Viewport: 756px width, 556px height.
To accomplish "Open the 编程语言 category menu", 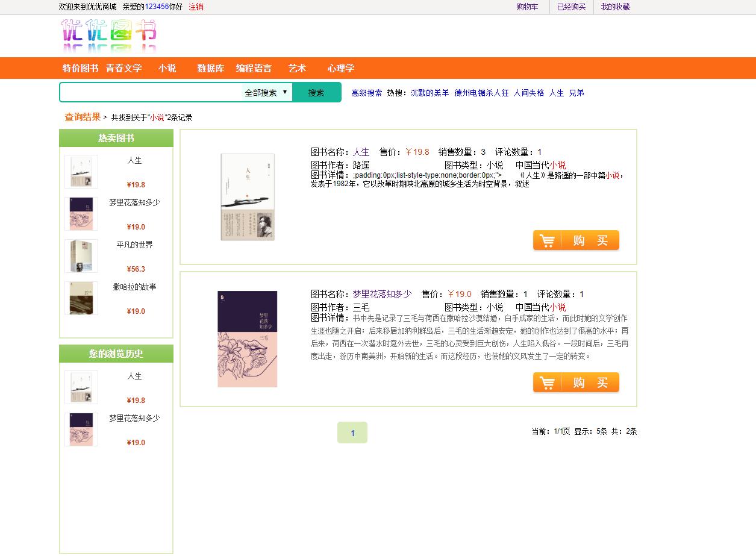I will tap(254, 68).
